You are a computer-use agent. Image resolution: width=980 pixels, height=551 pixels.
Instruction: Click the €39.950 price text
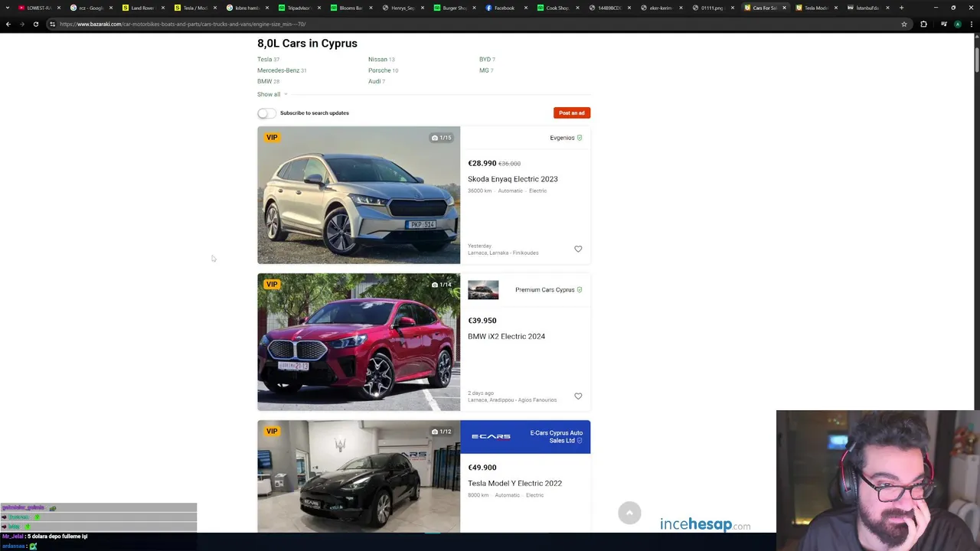pyautogui.click(x=482, y=321)
